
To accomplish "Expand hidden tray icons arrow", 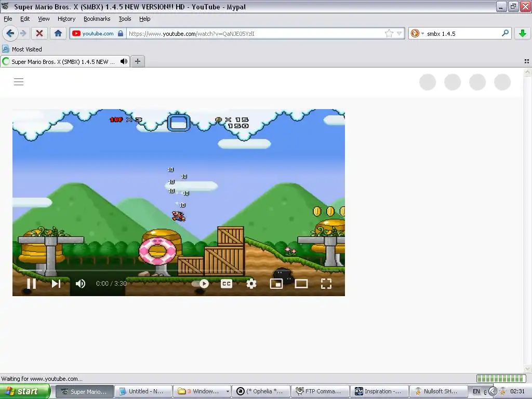I will [493, 391].
